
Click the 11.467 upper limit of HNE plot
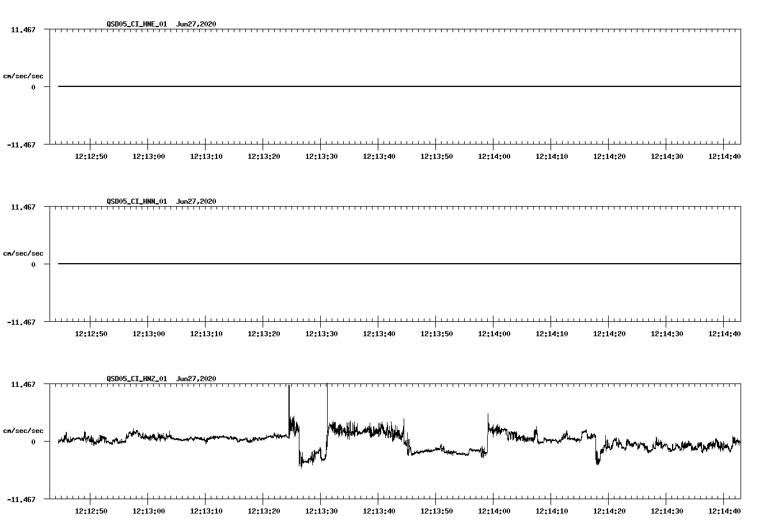23,29
